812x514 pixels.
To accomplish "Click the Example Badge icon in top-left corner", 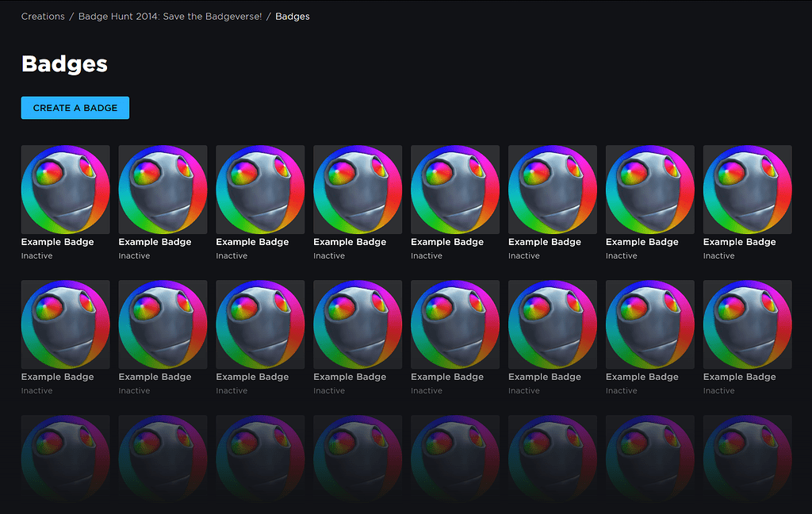I will point(65,189).
